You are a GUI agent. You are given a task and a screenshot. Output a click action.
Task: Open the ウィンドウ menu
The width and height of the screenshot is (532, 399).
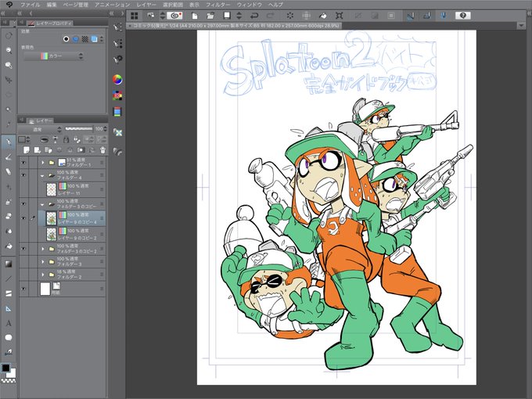pos(249,5)
